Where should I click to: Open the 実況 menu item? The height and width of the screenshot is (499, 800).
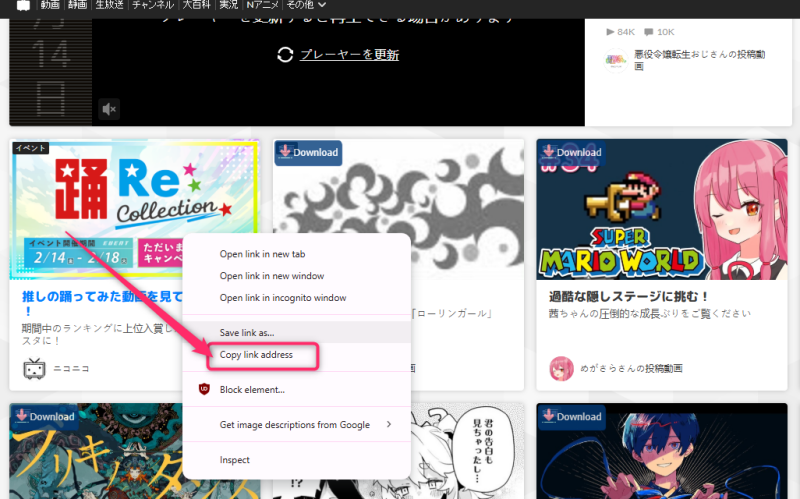[229, 5]
